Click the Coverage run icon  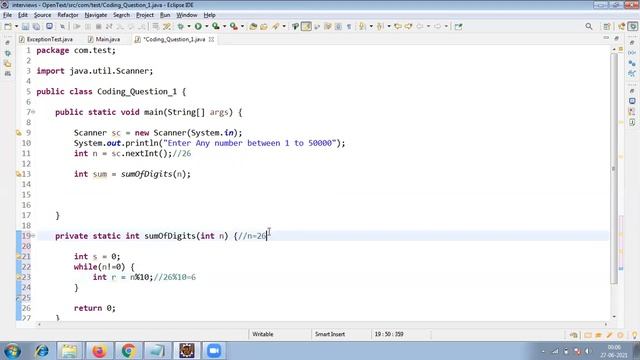tap(216, 27)
